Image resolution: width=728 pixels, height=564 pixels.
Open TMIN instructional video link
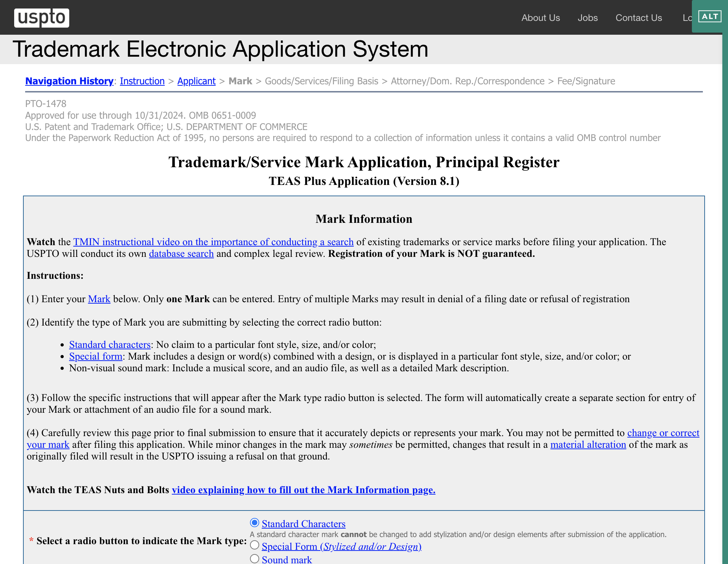[214, 242]
